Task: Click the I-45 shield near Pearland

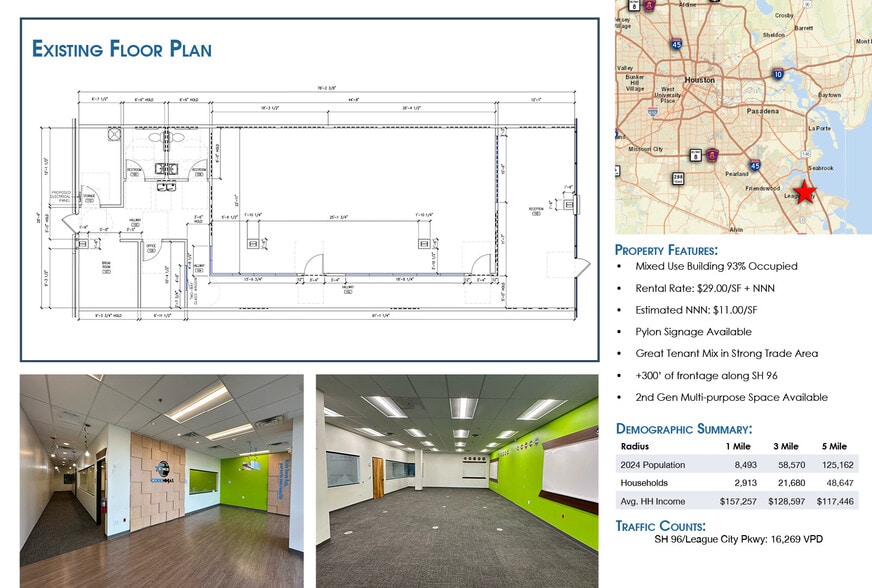Action: pos(753,165)
